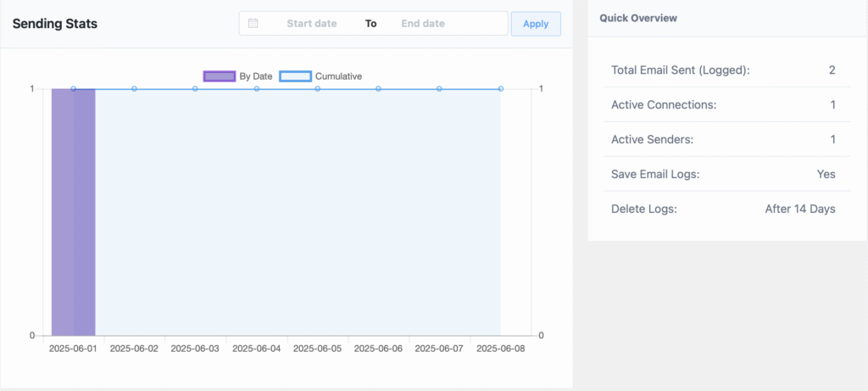Image resolution: width=868 pixels, height=391 pixels.
Task: Toggle the By Date legend swatch
Action: [x=220, y=76]
